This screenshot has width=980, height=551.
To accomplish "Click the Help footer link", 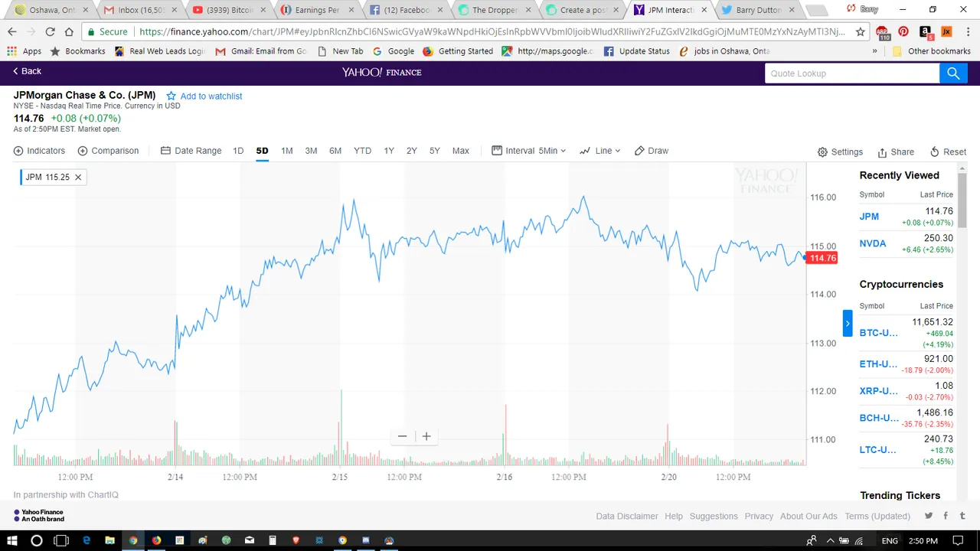I will pos(674,516).
